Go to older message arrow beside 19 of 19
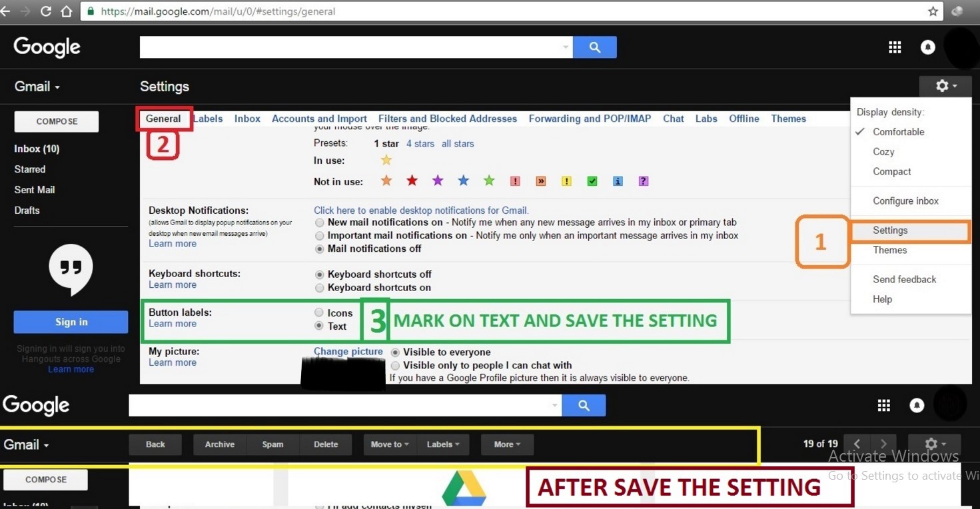This screenshot has height=509, width=980. click(x=883, y=444)
